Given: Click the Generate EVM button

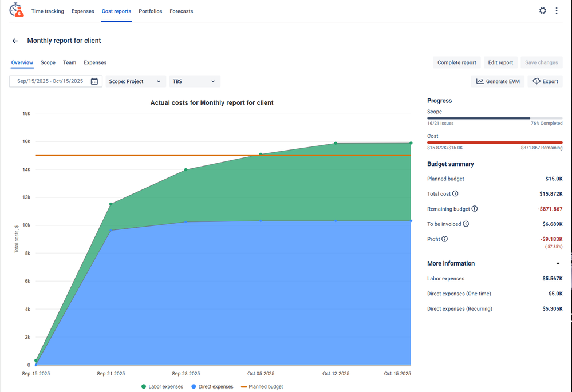Looking at the screenshot, I should (x=497, y=82).
